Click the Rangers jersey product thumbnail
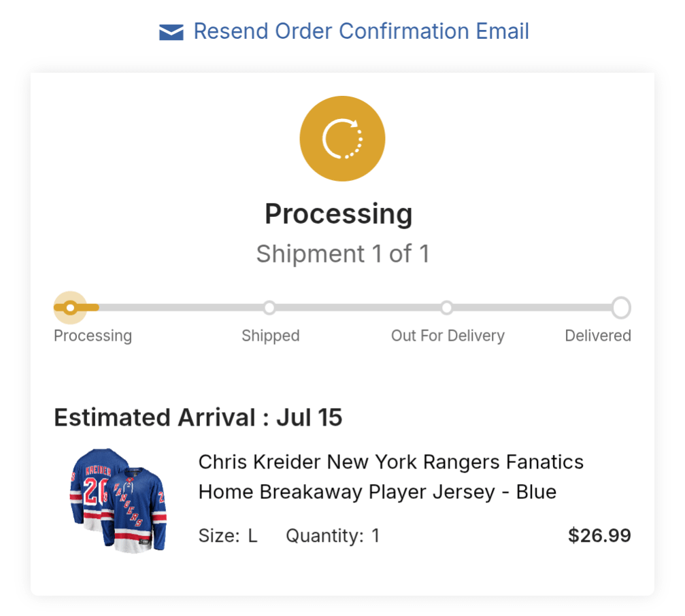Image resolution: width=685 pixels, height=616 pixels. [120, 501]
